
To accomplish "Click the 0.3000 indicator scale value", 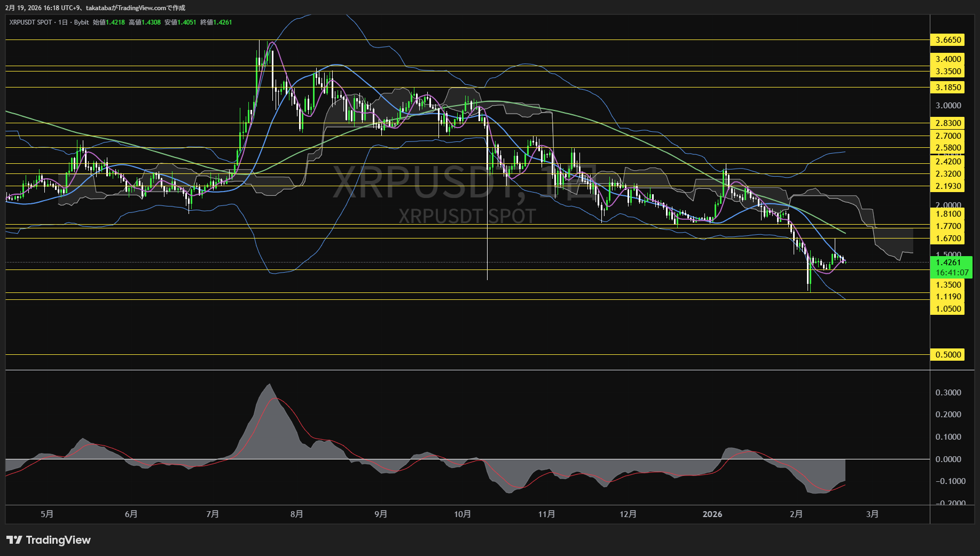I will tap(948, 393).
